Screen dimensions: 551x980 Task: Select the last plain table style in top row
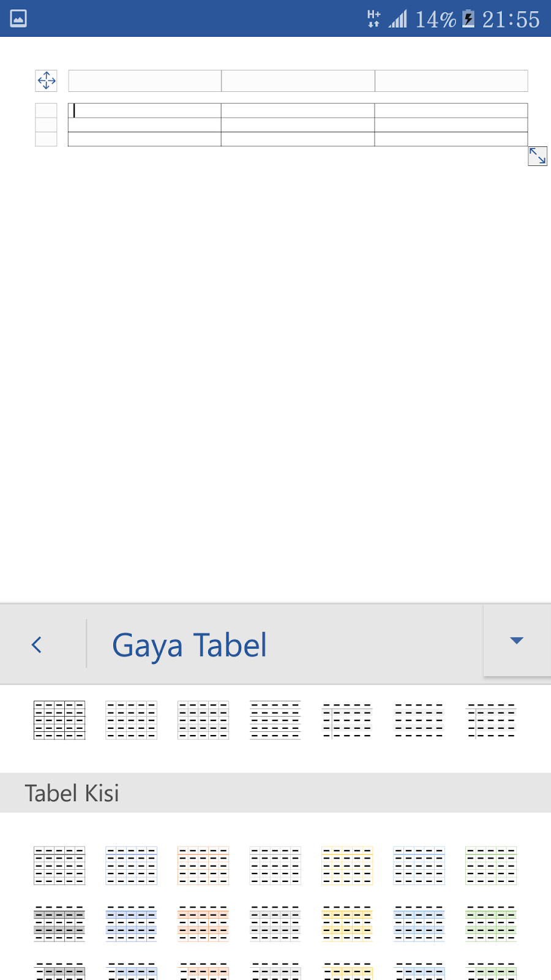[491, 720]
